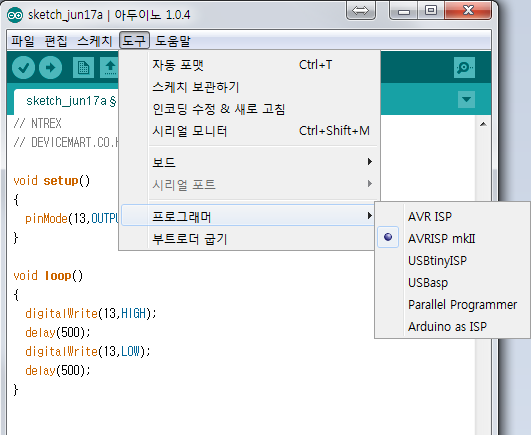The width and height of the screenshot is (531, 435).
Task: Close the open 도구 menu
Action: [x=134, y=41]
